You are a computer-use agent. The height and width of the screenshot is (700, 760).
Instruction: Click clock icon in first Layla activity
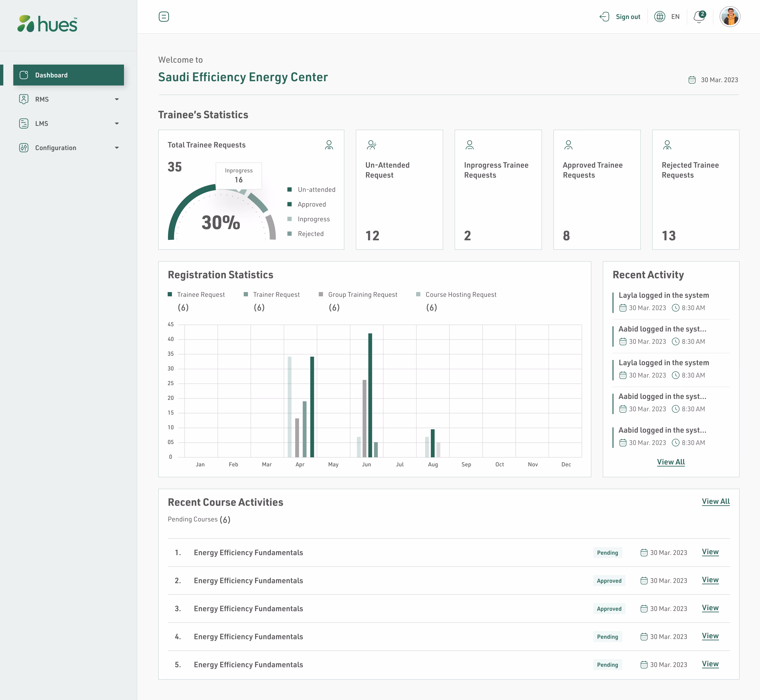point(675,308)
